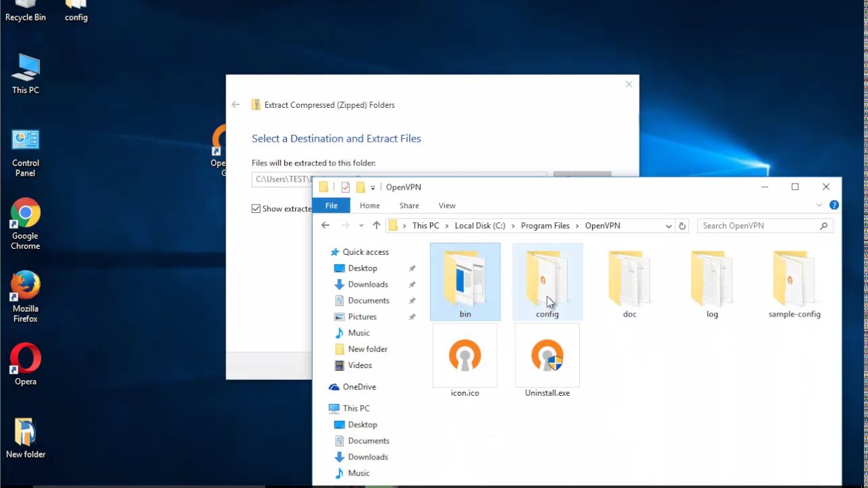This screenshot has height=488, width=868.
Task: Select the Opera desktop shortcut
Action: [26, 365]
